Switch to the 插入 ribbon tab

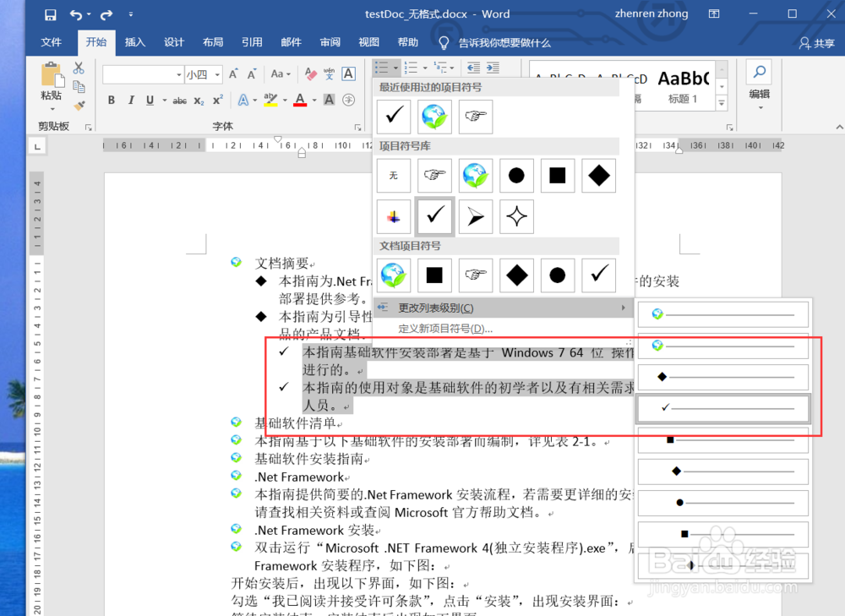(134, 42)
